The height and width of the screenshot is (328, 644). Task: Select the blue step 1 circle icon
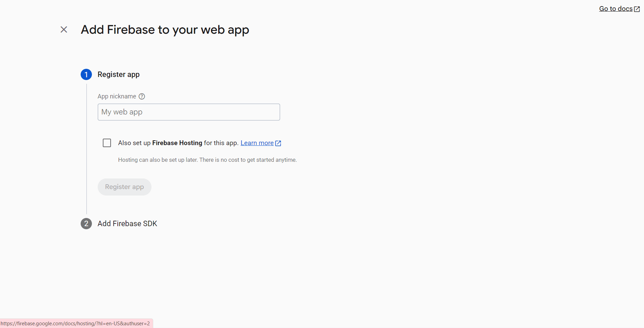pos(86,74)
